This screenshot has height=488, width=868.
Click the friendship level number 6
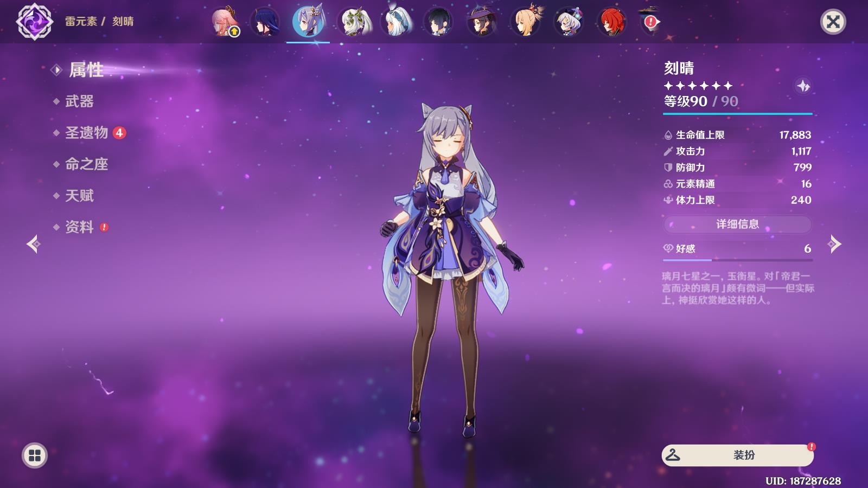(x=807, y=248)
